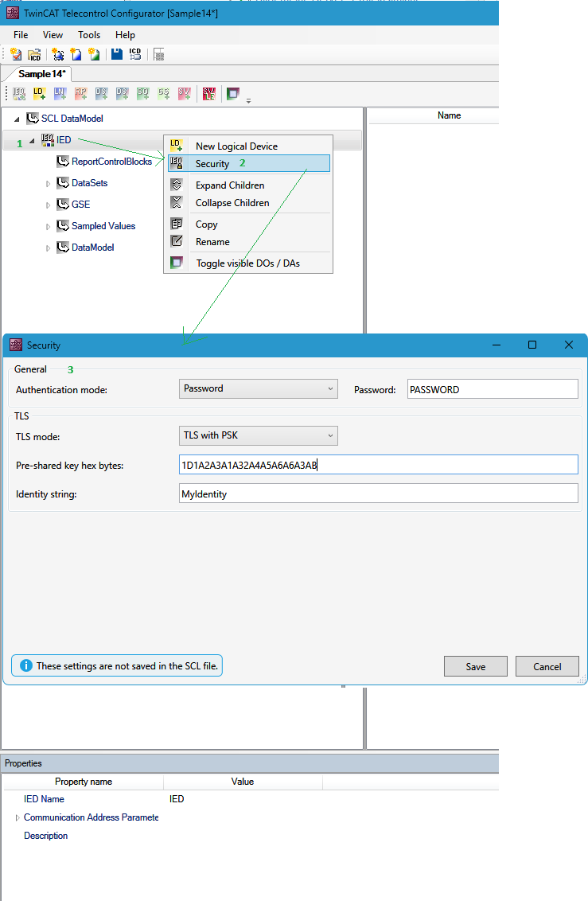Open the File menu
Viewport: 588px width, 901px height.
coord(21,35)
